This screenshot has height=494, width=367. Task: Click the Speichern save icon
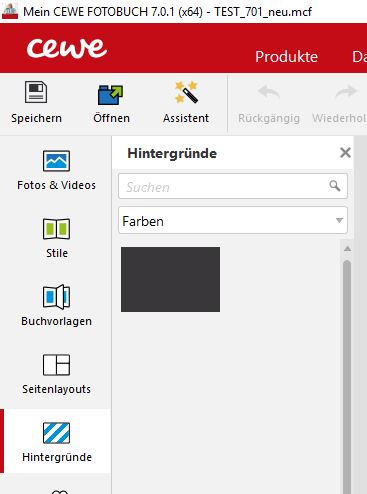36,92
